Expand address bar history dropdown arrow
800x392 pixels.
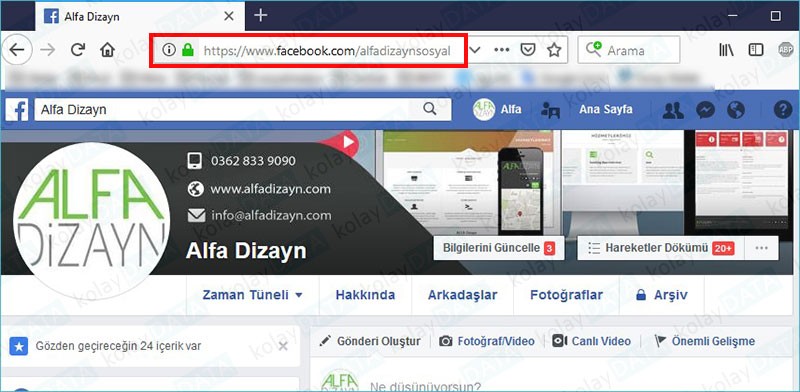[x=475, y=50]
